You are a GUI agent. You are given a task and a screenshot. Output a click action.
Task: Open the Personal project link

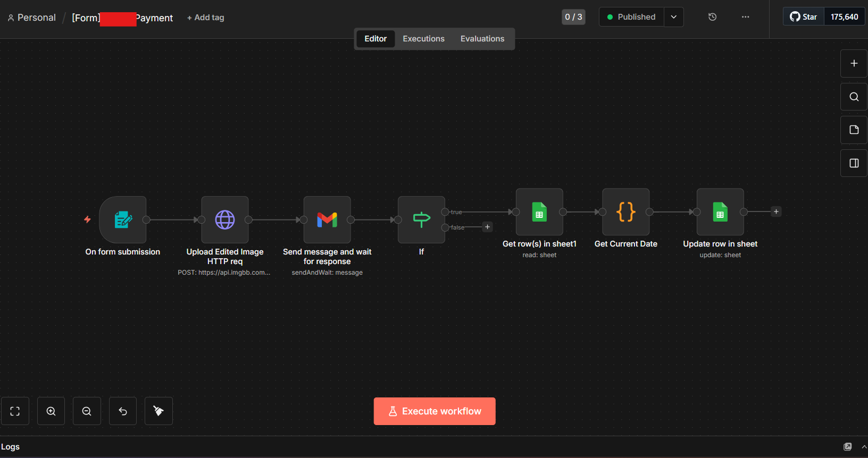(31, 18)
